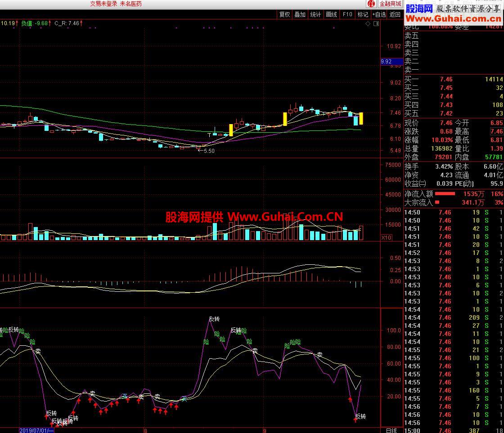Click the 涨幅 10.03% value

pyautogui.click(x=442, y=140)
